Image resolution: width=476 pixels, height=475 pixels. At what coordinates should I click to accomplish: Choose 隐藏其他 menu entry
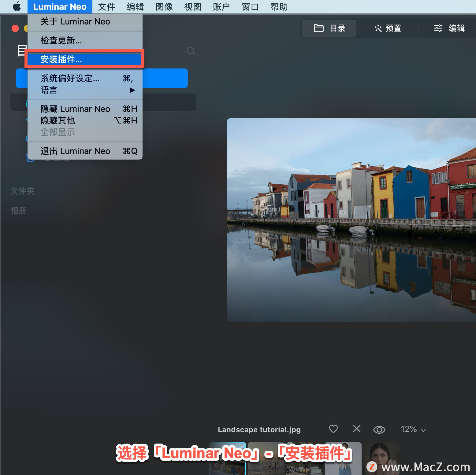tap(85, 120)
